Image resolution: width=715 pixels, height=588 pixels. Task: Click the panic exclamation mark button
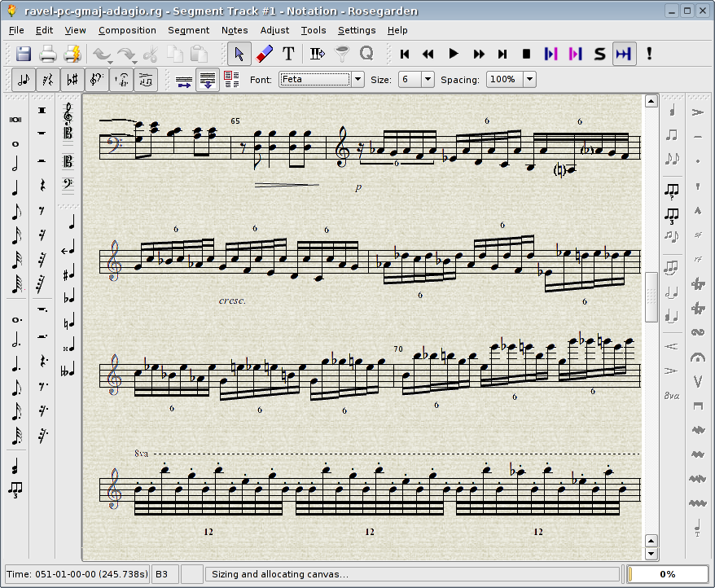click(x=649, y=54)
